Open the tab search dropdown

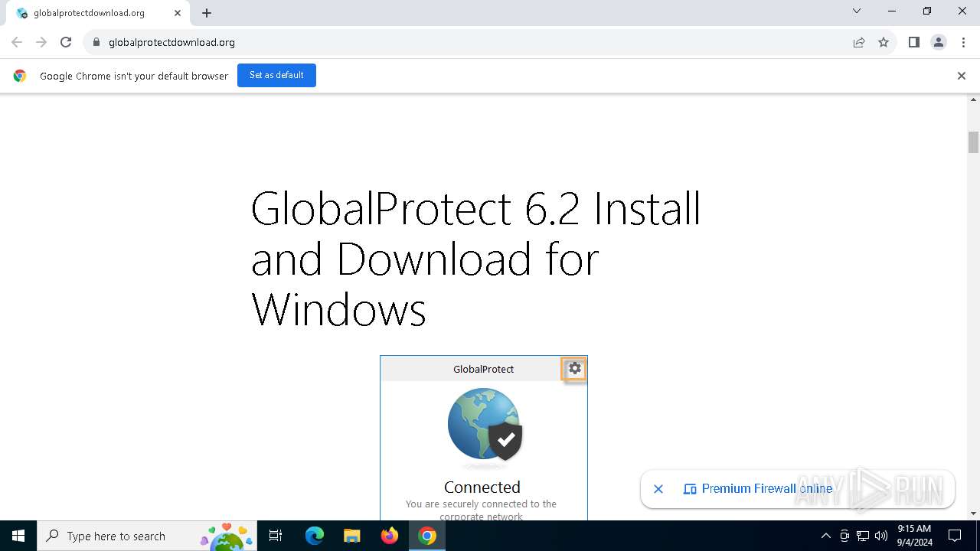tap(857, 11)
